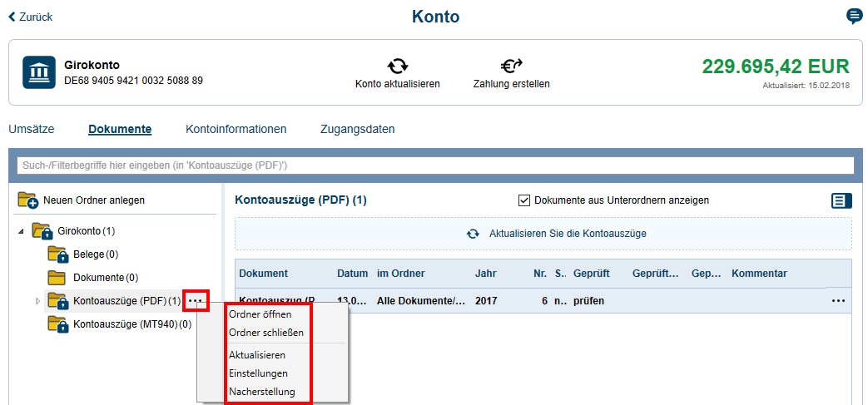Toggle the list view layout icon
The height and width of the screenshot is (405, 868).
click(841, 201)
